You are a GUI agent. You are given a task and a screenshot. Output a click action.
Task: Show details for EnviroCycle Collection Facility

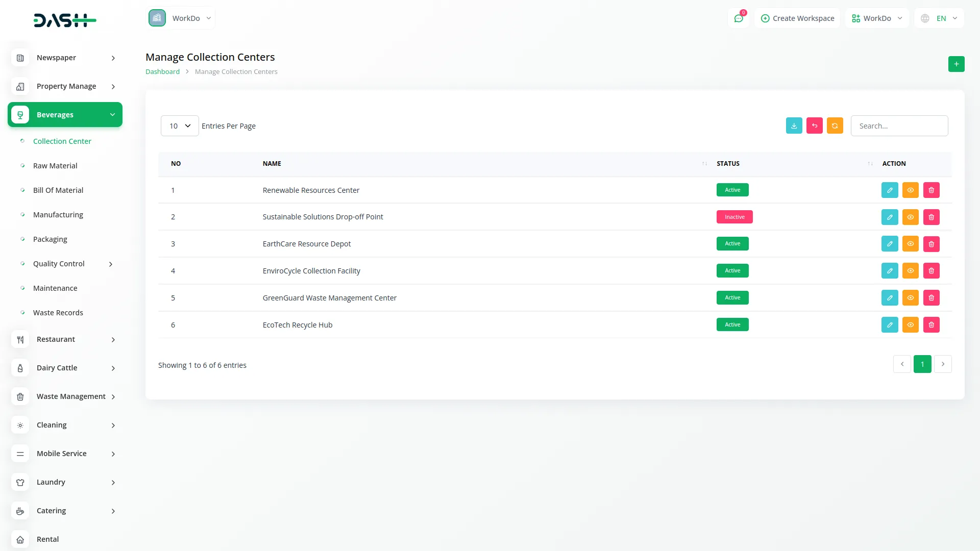[910, 271]
